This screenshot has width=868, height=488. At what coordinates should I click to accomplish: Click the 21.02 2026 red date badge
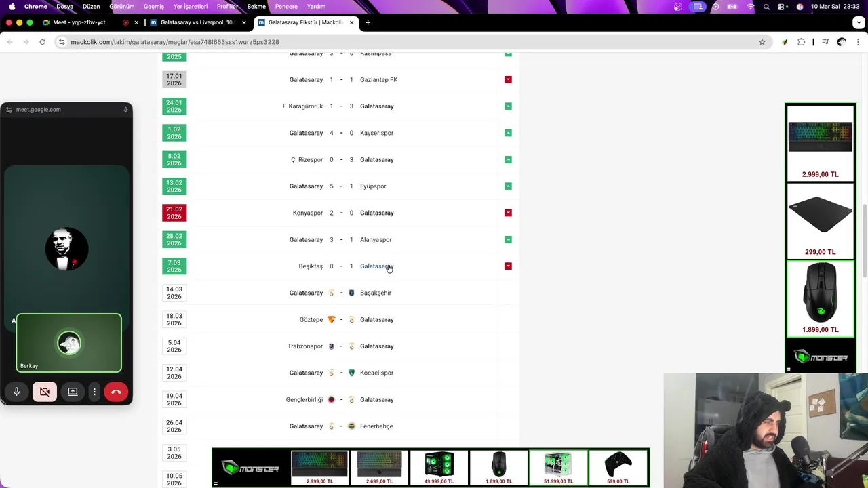point(174,213)
